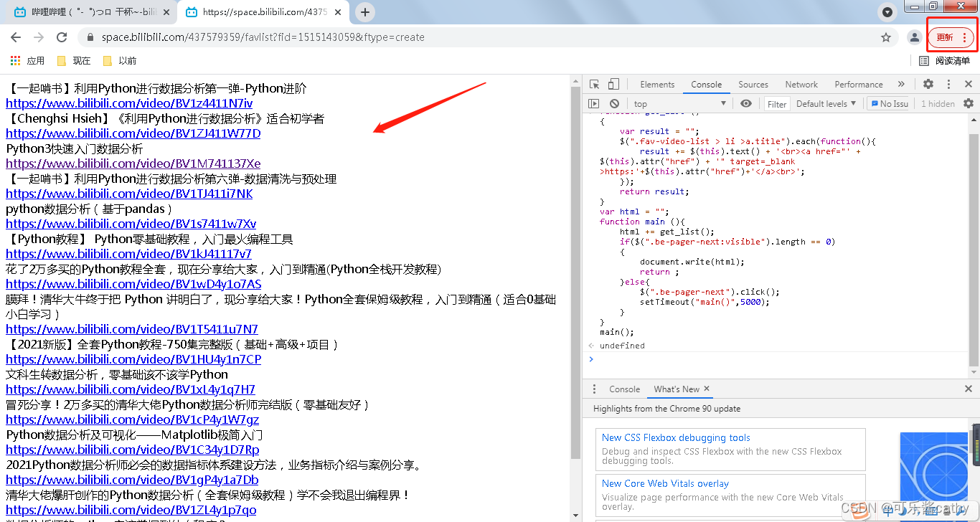Open link BV1gP4y1a7Db
This screenshot has height=522, width=980.
[x=132, y=480]
